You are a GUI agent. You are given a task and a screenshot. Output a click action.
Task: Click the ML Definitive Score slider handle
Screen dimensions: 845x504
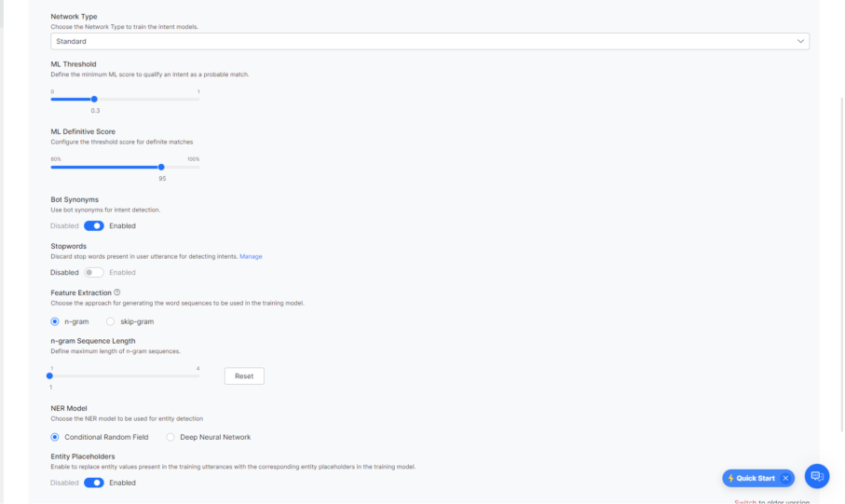pos(161,167)
